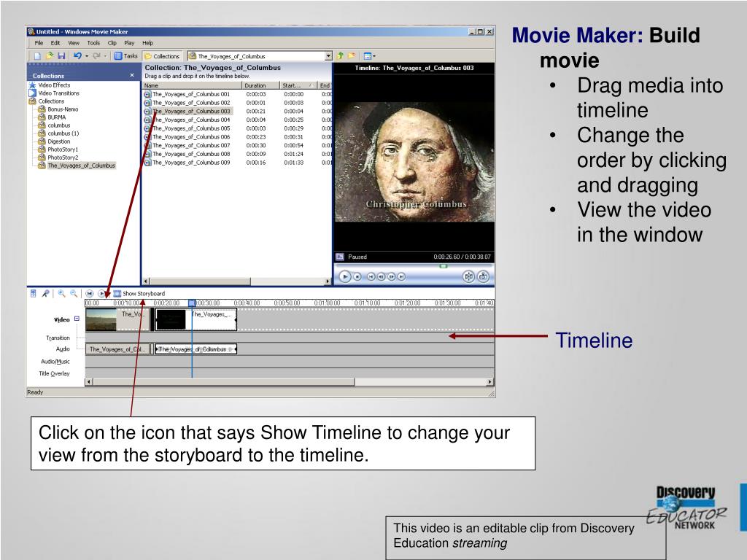Select Video Effects in Collections tree
The height and width of the screenshot is (560, 747).
[x=54, y=85]
